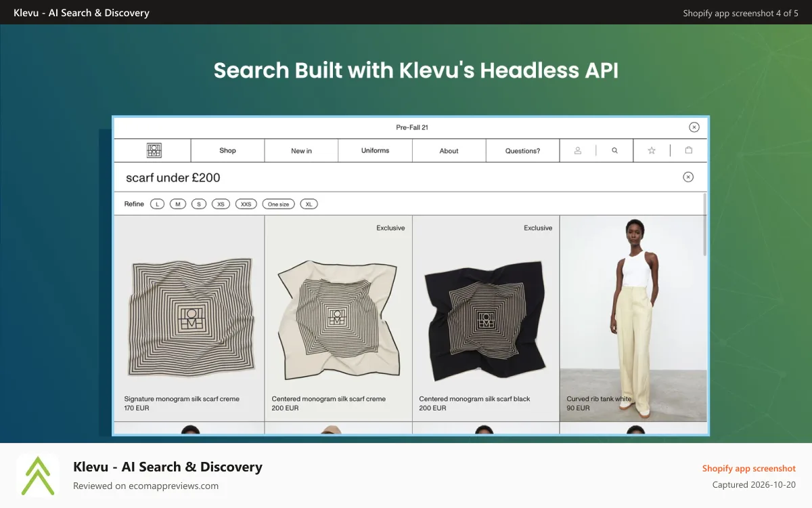The width and height of the screenshot is (812, 508).
Task: Open the Shop menu
Action: click(227, 150)
